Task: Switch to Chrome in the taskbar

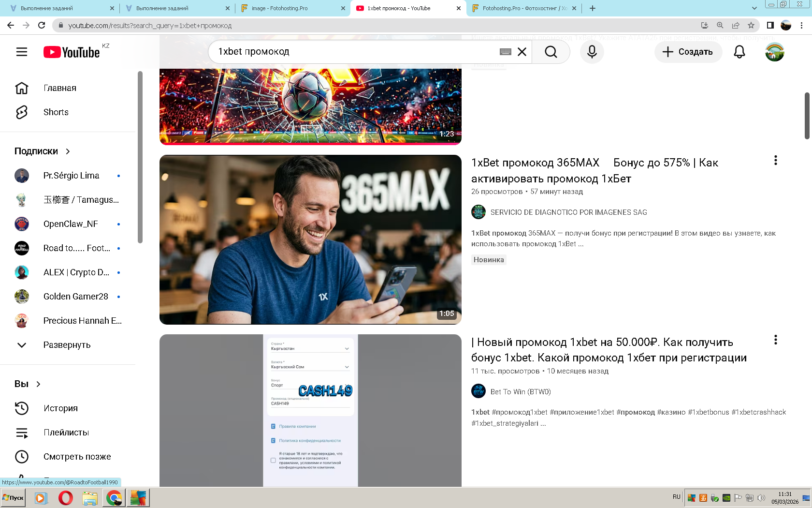Action: 114,498
